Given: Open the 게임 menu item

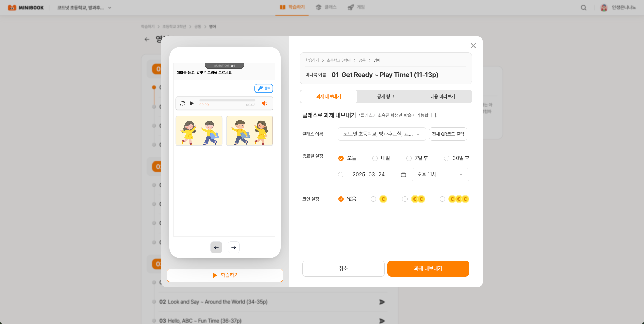Looking at the screenshot, I should tap(356, 7).
